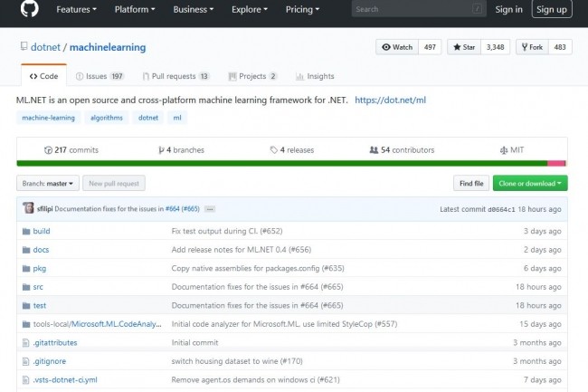Viewport: 588px width, 392px height.
Task: Click the 3,348 stargazers count
Action: coord(496,47)
